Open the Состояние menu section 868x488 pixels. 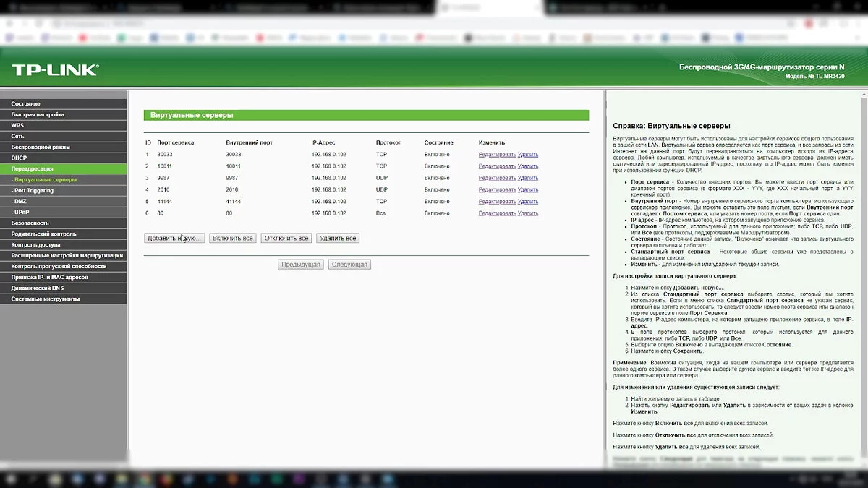click(x=26, y=104)
